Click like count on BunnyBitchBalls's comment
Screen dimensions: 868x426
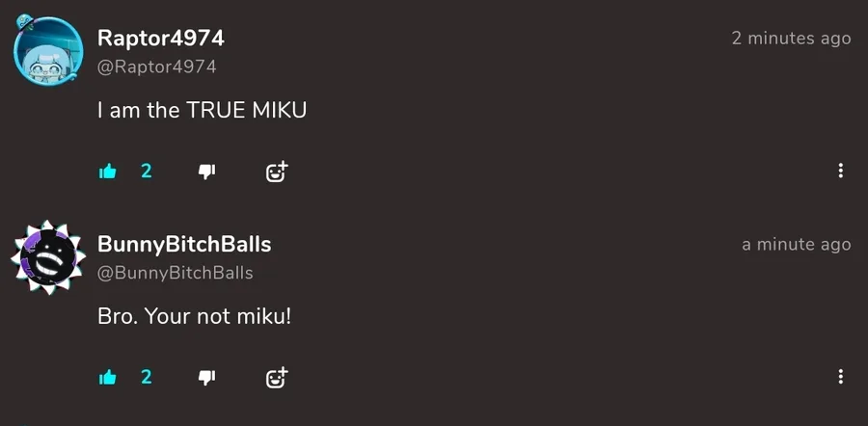point(147,377)
